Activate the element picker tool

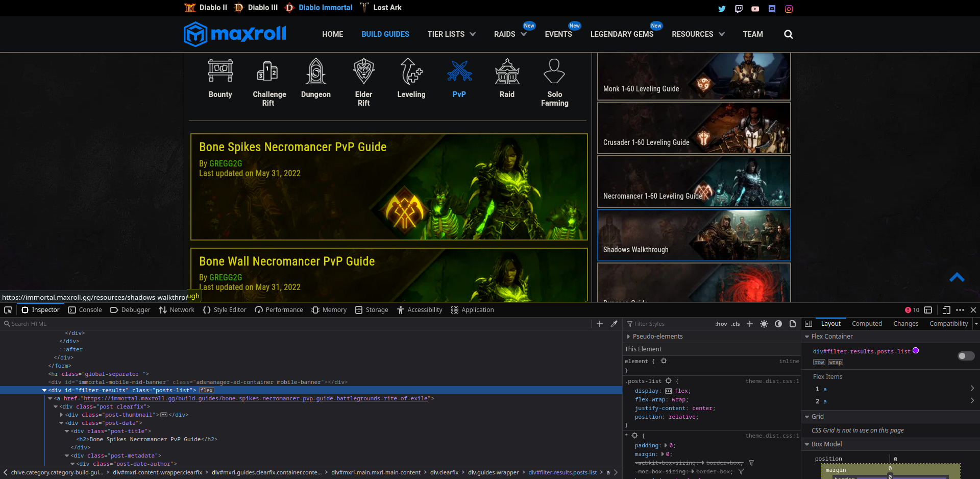coord(8,310)
